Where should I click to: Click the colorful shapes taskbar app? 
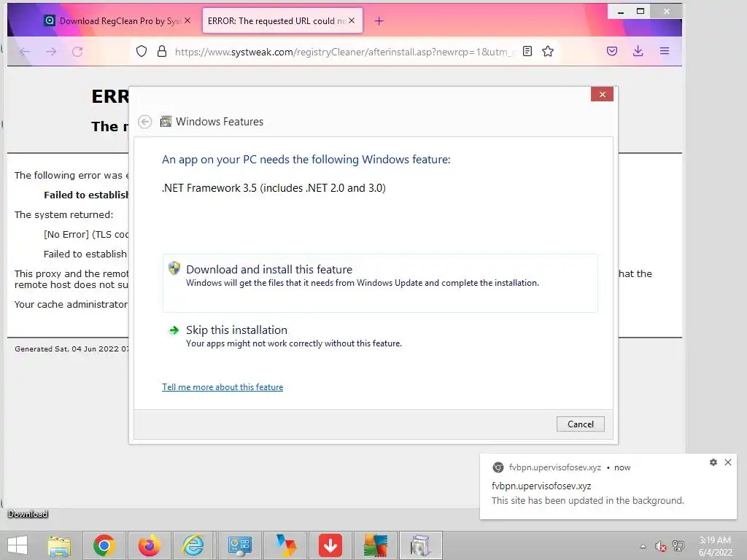pyautogui.click(x=286, y=545)
